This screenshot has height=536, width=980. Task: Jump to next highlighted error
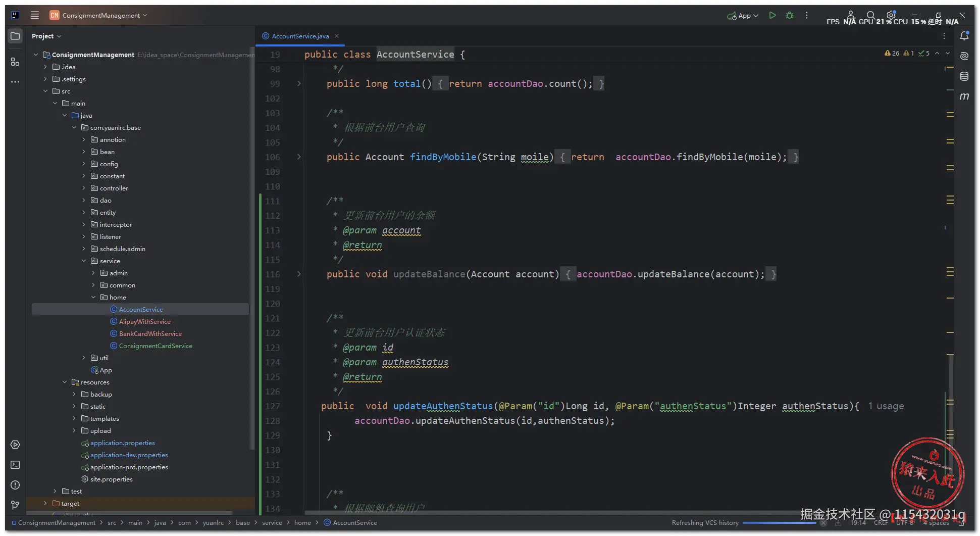coord(948,53)
